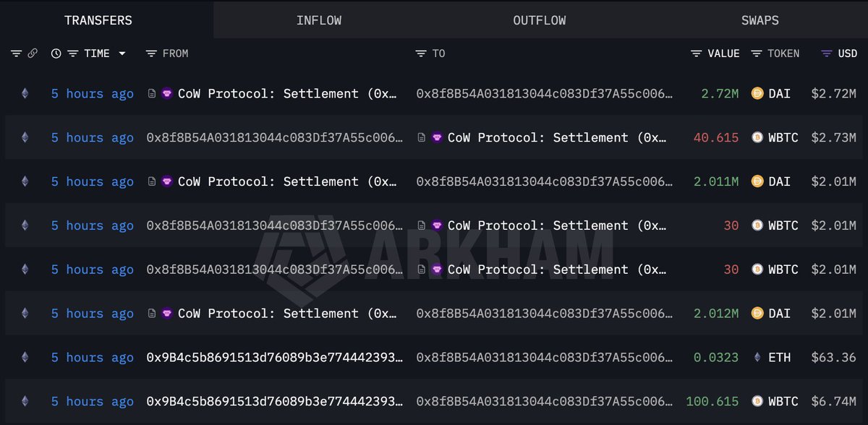868x425 pixels.
Task: Click the clock icon beside TIME
Action: coord(56,53)
